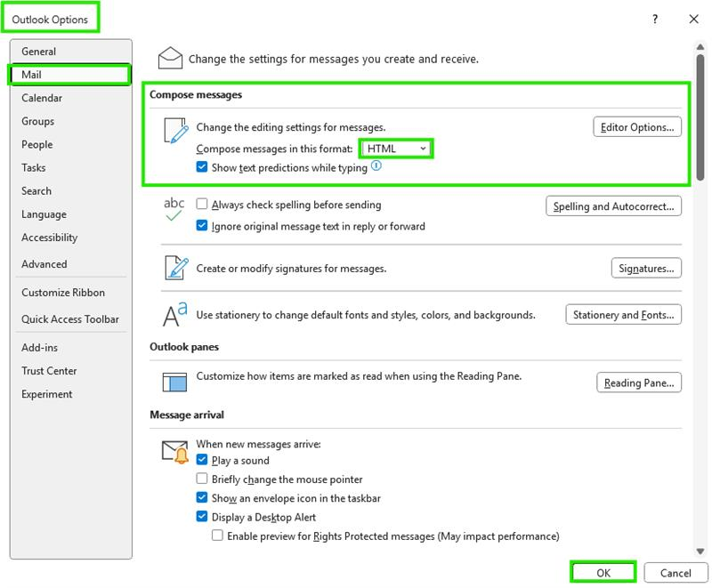Switch to the Accessibility category

pos(70,238)
